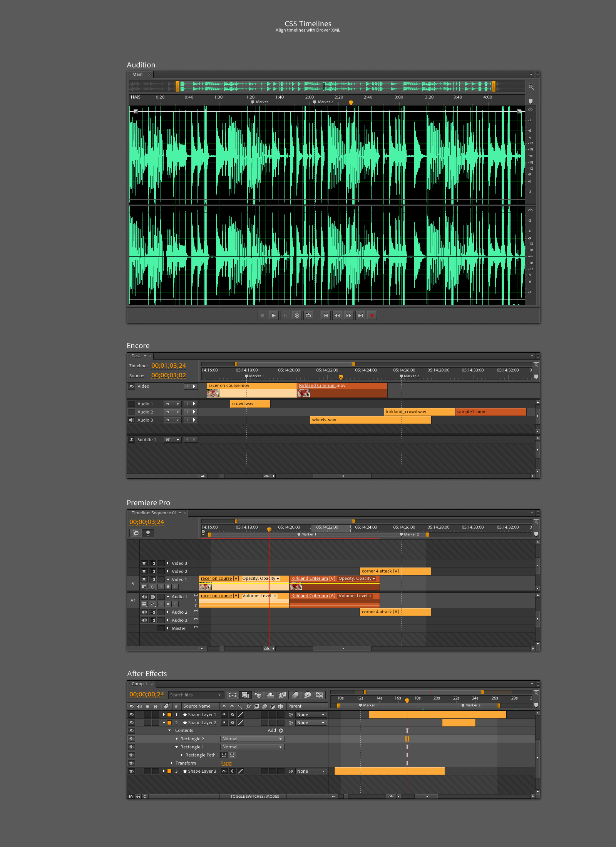Click Marker 1 in the Encore timeline

tap(254, 376)
